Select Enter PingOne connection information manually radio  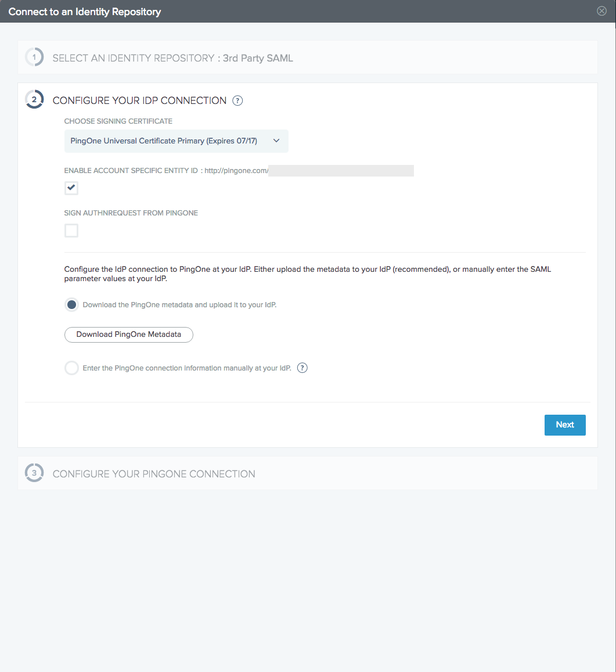(71, 368)
